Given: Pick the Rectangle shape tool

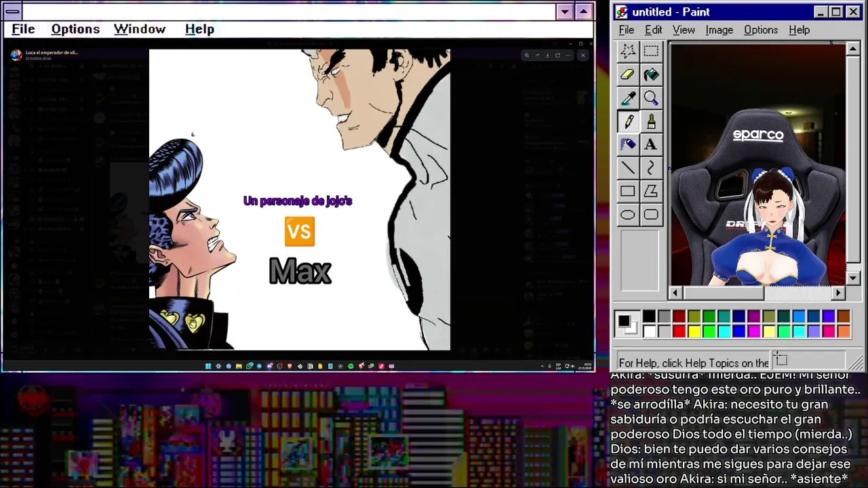Looking at the screenshot, I should point(628,191).
